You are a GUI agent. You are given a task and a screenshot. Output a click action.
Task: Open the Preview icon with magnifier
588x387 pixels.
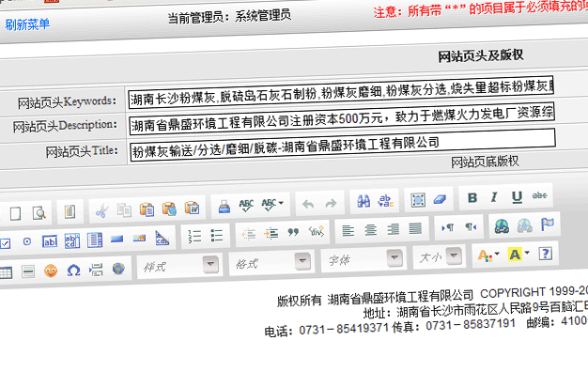[x=39, y=213]
